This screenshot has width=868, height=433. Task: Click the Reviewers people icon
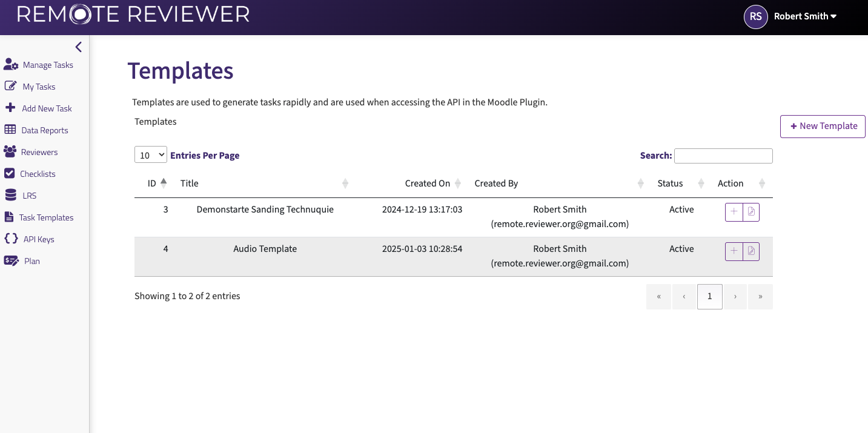(10, 151)
